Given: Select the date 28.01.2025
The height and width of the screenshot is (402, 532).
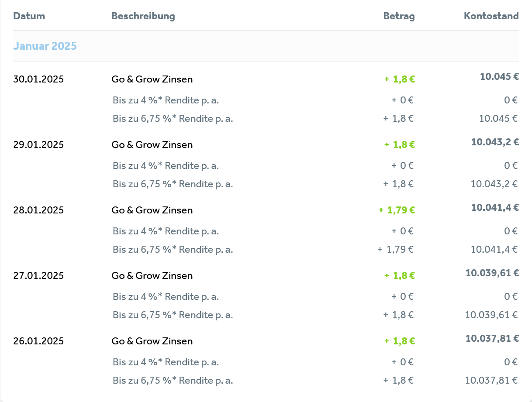Looking at the screenshot, I should [38, 210].
